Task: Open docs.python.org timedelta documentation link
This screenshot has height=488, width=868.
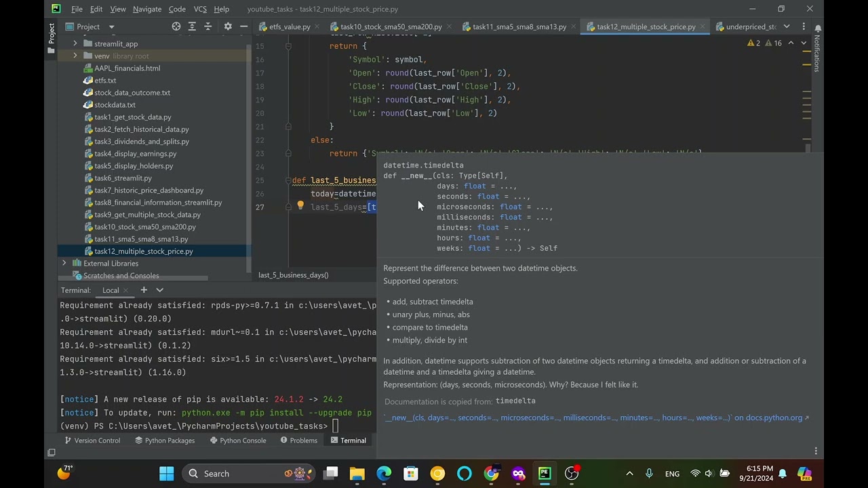Action: point(597,418)
